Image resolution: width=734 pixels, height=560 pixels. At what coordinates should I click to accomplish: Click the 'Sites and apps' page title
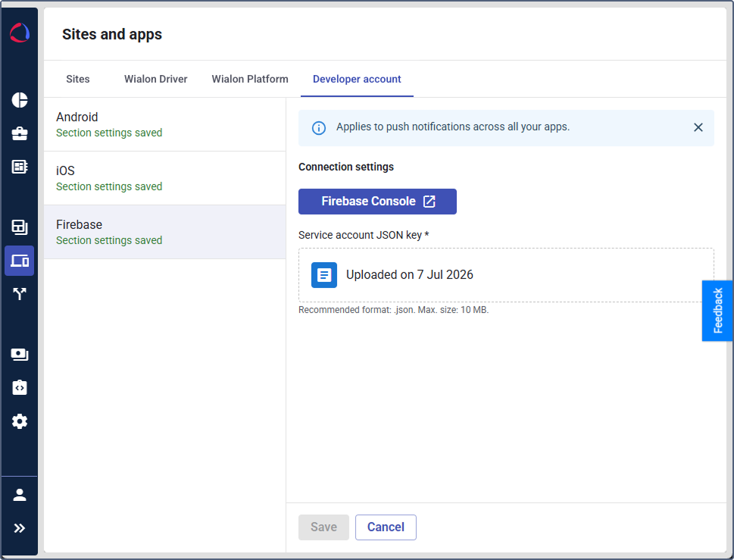(x=112, y=35)
